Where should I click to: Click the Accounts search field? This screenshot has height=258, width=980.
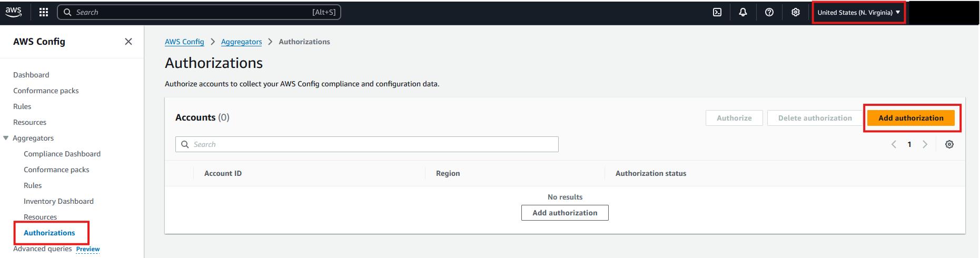tap(367, 144)
